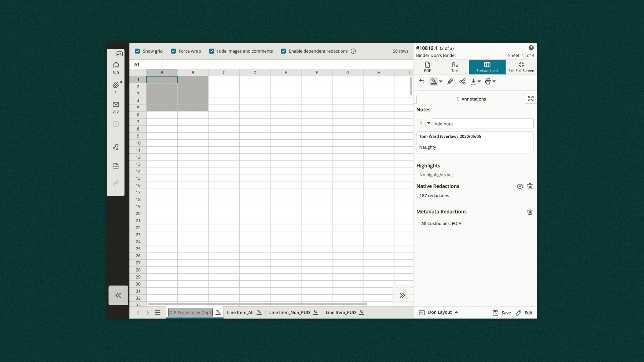The height and width of the screenshot is (362, 644).
Task: Open the share document tool
Action: [462, 81]
